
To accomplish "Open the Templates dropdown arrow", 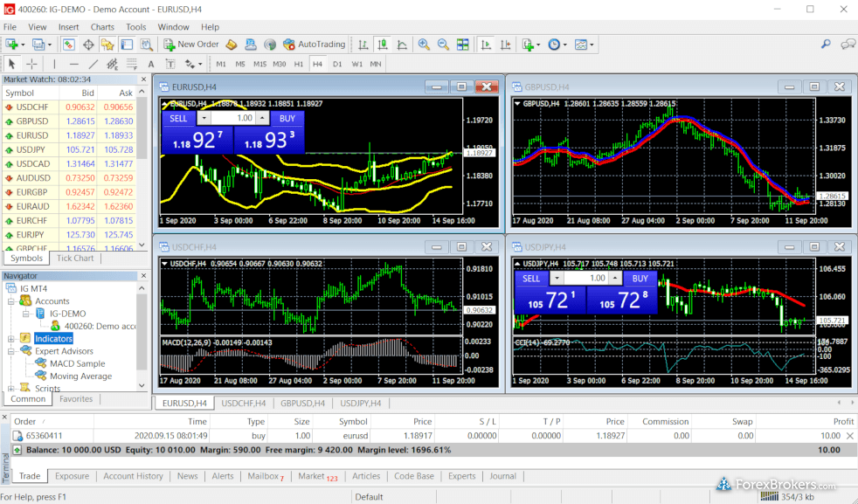I will coord(592,45).
